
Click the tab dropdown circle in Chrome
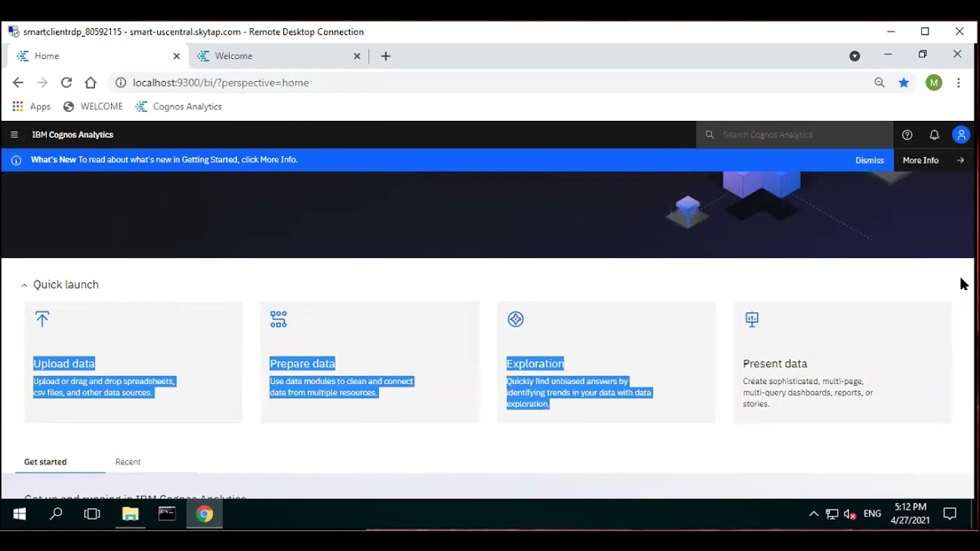(854, 56)
